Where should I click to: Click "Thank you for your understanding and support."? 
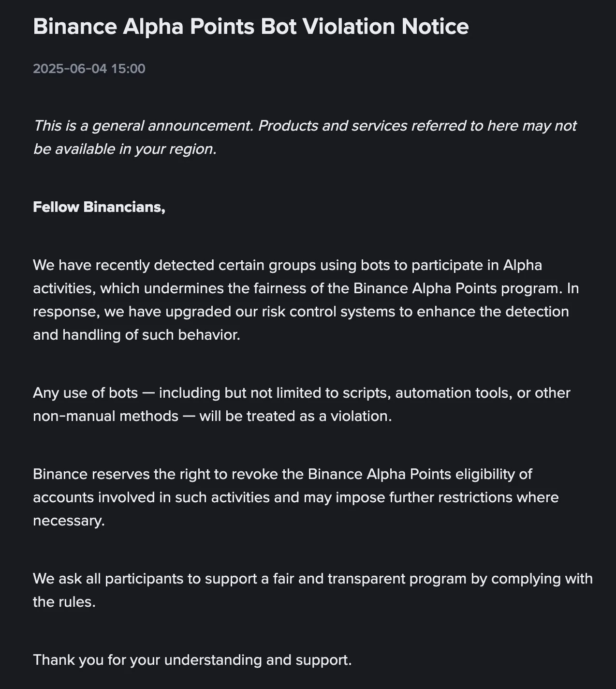click(x=192, y=660)
